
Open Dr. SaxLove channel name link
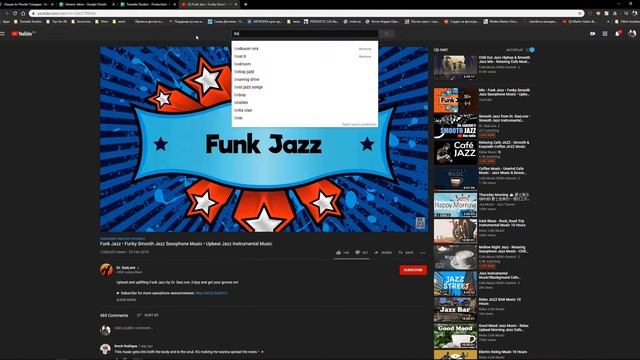[126, 268]
